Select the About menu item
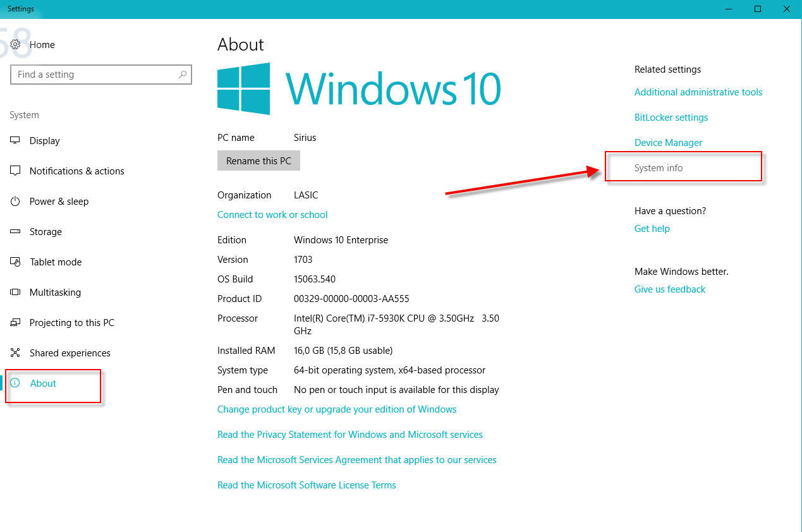802x532 pixels. (43, 384)
